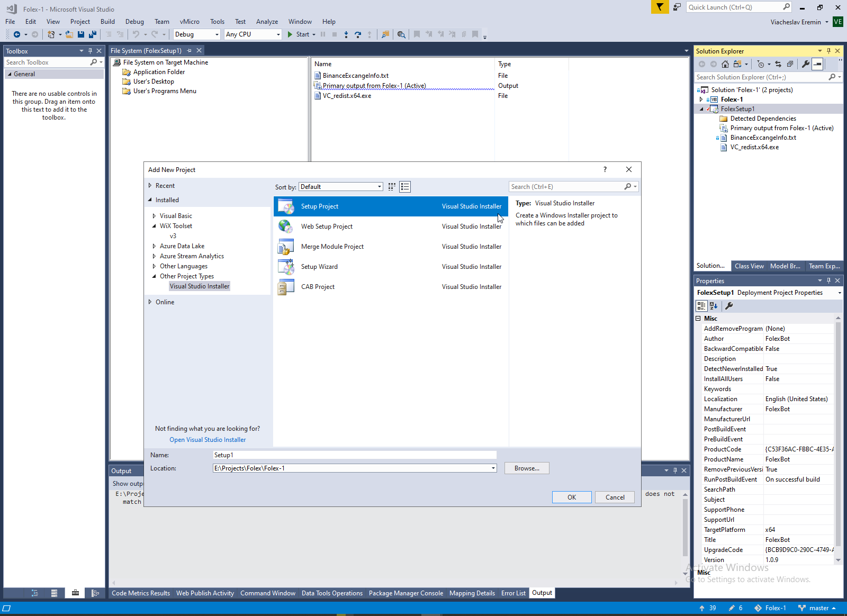
Task: Open the Any CPU platform dropdown
Action: [x=253, y=34]
